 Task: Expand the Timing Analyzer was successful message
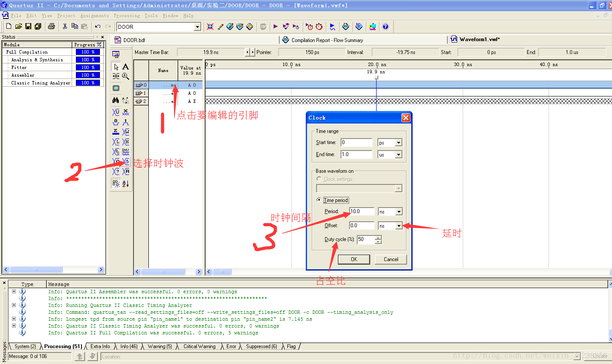tap(14, 326)
